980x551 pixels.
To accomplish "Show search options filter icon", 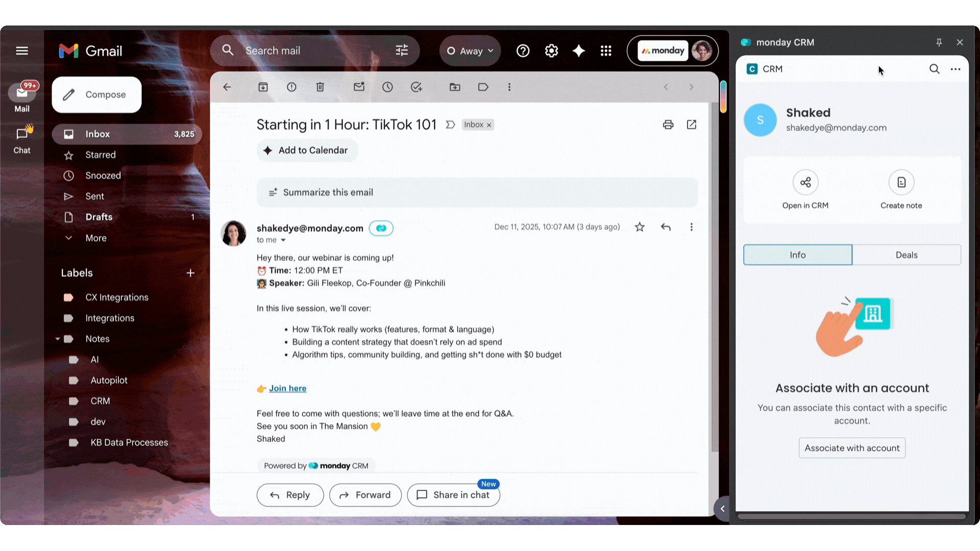I will click(402, 51).
